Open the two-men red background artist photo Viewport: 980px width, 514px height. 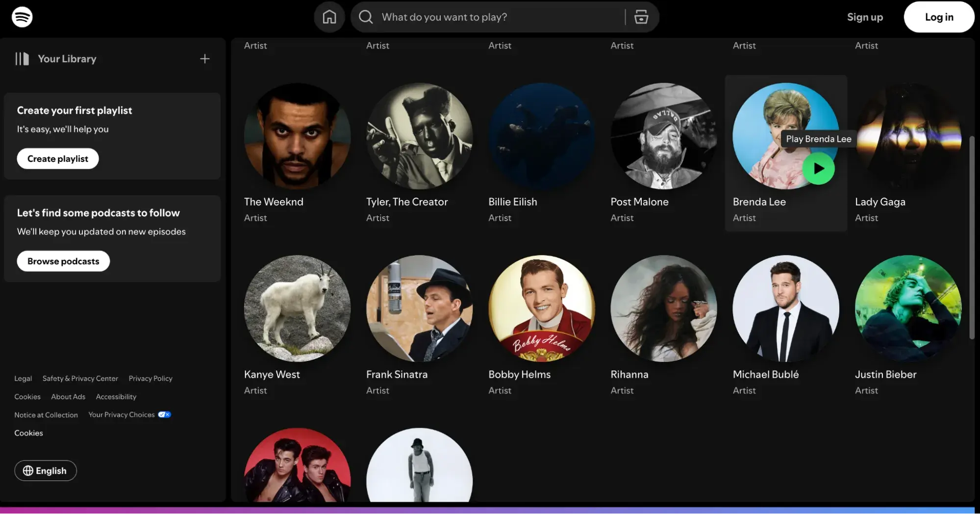click(298, 465)
